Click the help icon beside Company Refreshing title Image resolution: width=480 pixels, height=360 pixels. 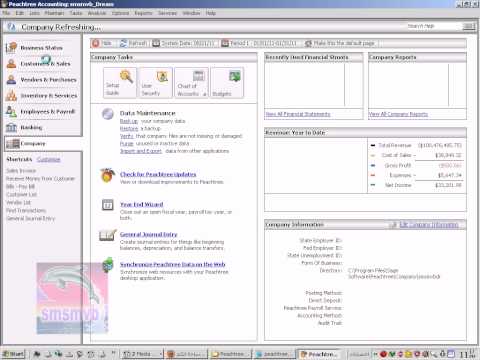click(12, 27)
